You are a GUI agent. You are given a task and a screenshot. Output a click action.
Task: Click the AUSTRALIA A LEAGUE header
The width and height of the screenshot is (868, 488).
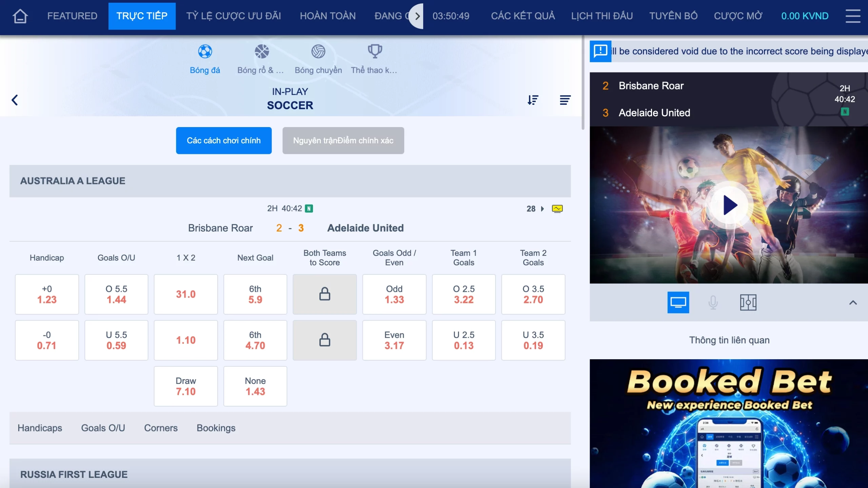coord(290,181)
